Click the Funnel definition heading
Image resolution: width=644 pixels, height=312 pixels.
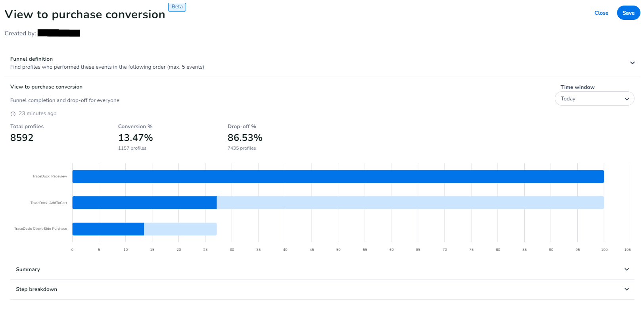31,59
